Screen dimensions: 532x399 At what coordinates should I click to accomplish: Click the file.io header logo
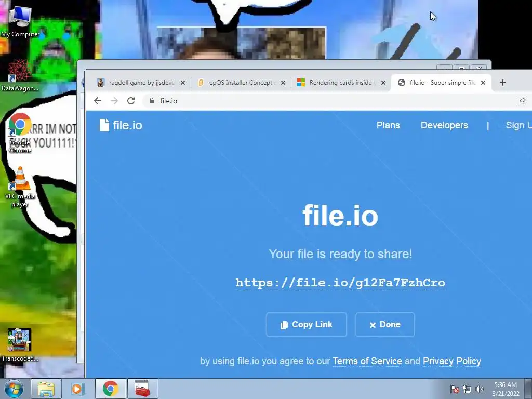tap(121, 125)
